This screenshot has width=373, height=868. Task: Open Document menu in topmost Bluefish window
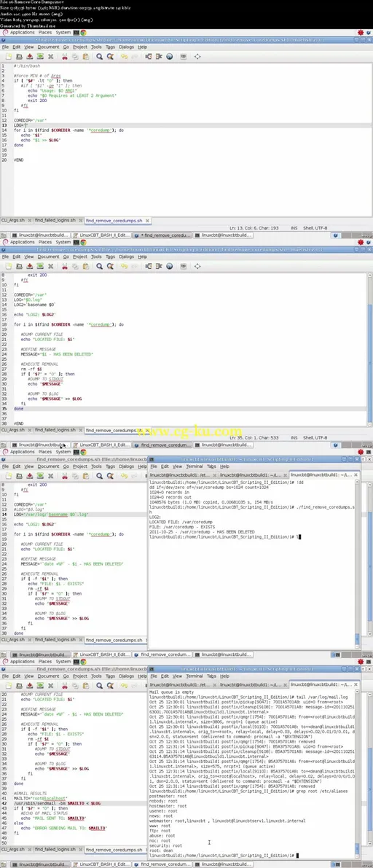[x=48, y=47]
